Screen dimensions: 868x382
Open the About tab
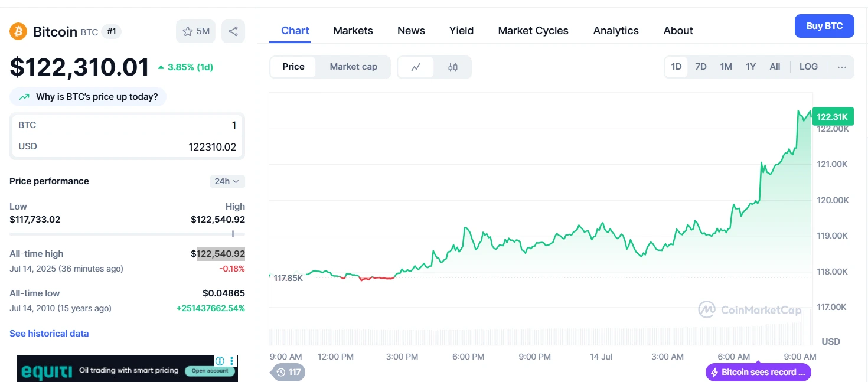678,31
